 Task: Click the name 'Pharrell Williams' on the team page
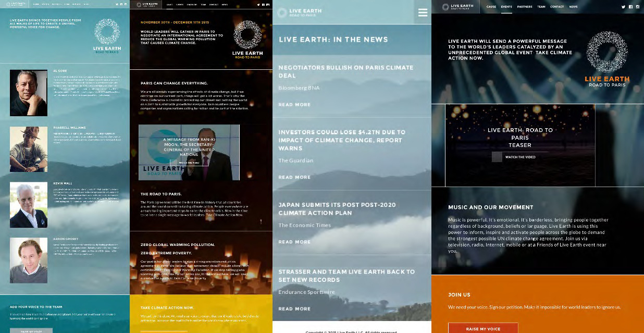[x=70, y=128]
